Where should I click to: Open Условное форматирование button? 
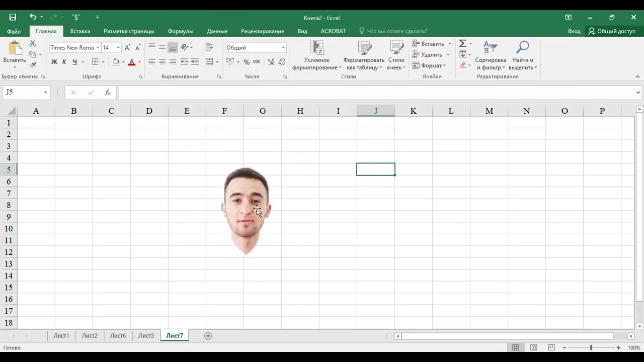tap(317, 56)
